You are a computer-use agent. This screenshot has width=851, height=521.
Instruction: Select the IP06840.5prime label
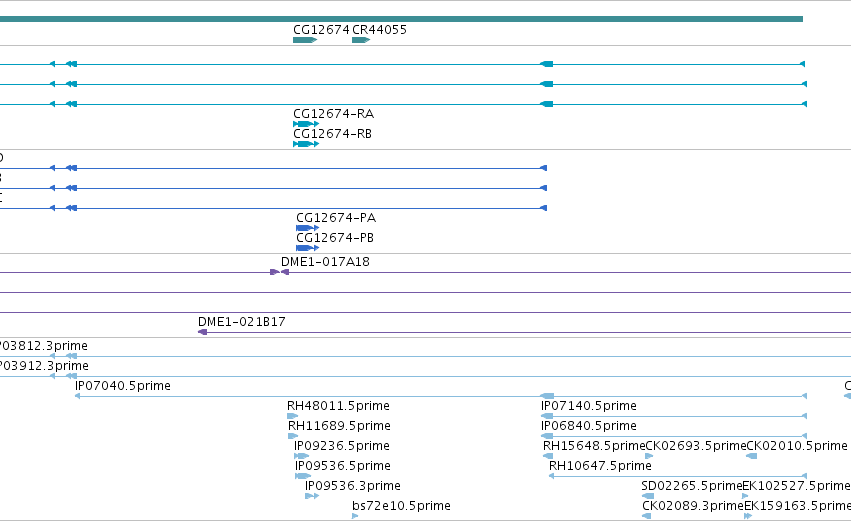pyautogui.click(x=589, y=426)
